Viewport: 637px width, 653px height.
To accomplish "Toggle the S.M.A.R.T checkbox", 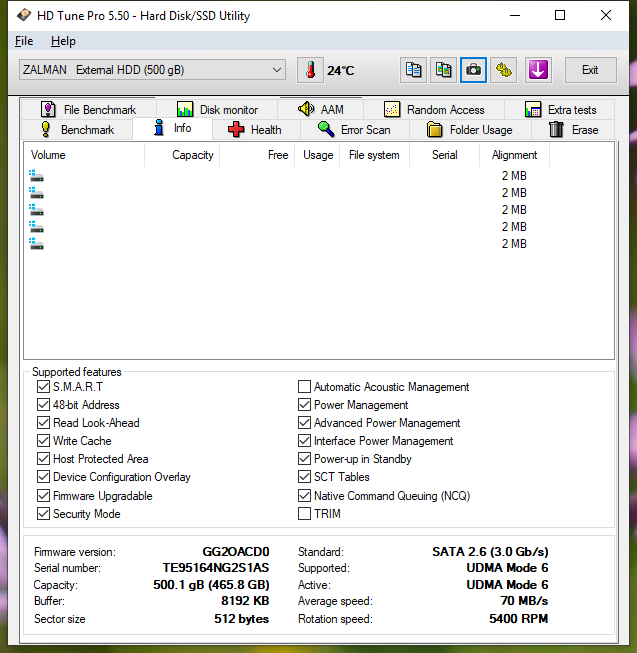I will click(43, 386).
